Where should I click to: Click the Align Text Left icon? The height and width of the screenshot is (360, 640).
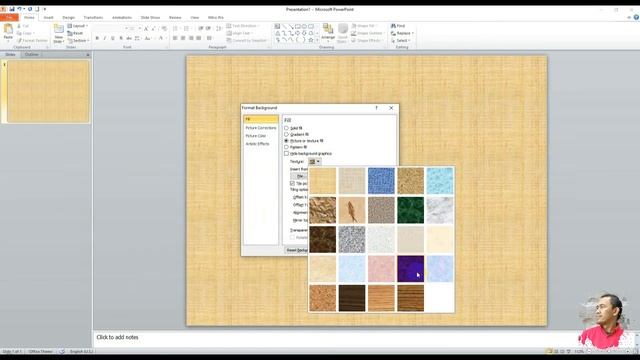click(x=175, y=38)
